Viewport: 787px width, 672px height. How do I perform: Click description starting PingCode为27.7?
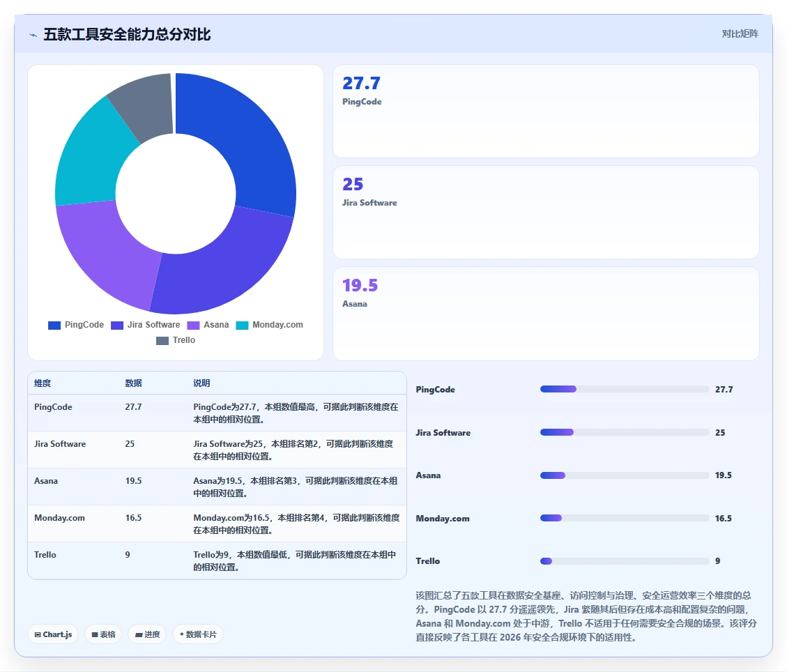click(x=296, y=413)
